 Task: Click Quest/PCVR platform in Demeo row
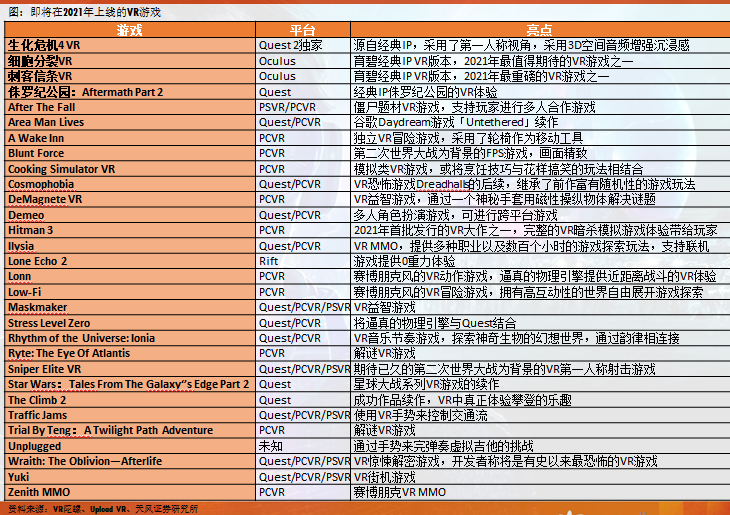303,215
